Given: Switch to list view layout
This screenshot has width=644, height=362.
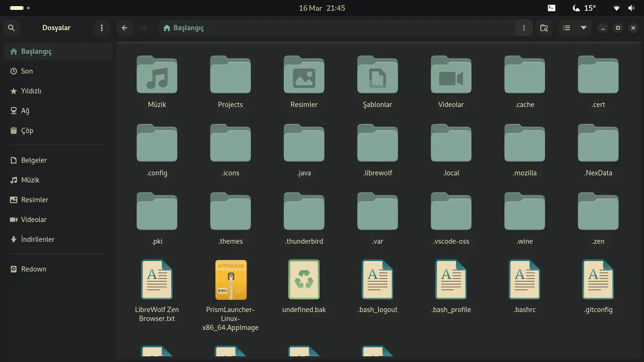Looking at the screenshot, I should click(567, 28).
